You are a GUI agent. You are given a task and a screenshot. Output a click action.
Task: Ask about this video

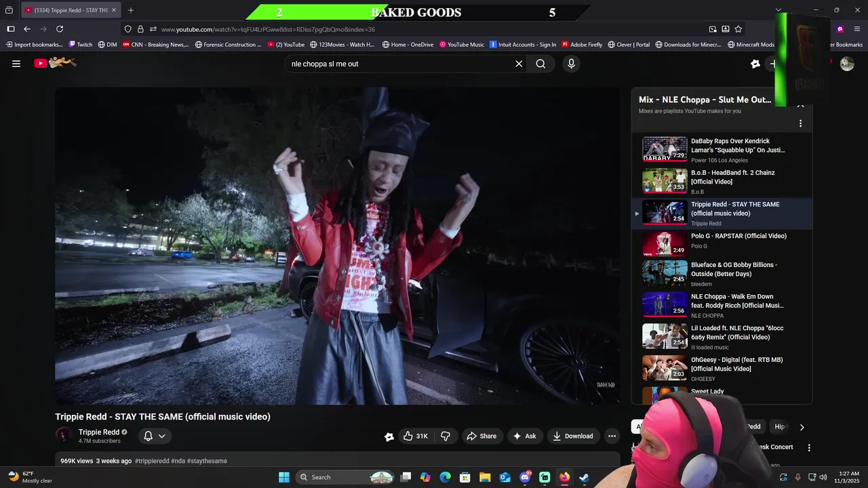pyautogui.click(x=524, y=436)
